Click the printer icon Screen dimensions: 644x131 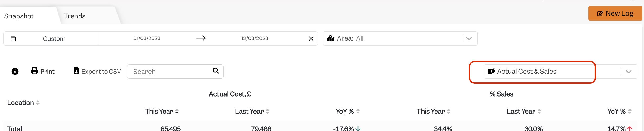[35, 71]
